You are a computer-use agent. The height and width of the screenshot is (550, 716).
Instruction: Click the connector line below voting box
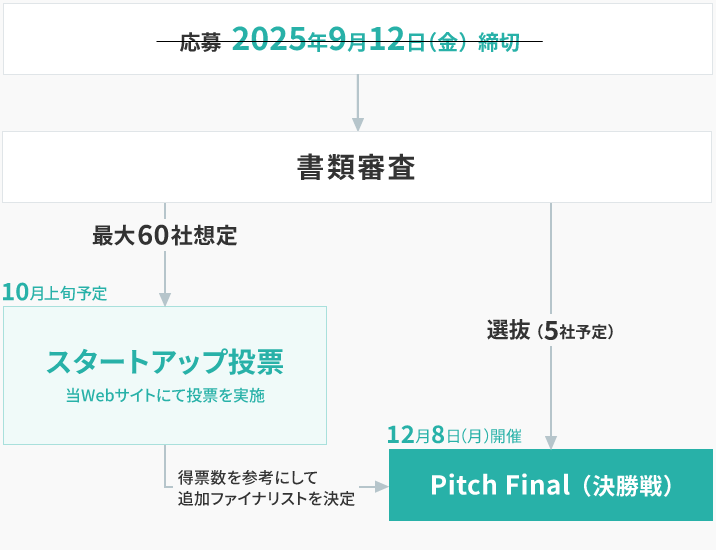(x=165, y=466)
